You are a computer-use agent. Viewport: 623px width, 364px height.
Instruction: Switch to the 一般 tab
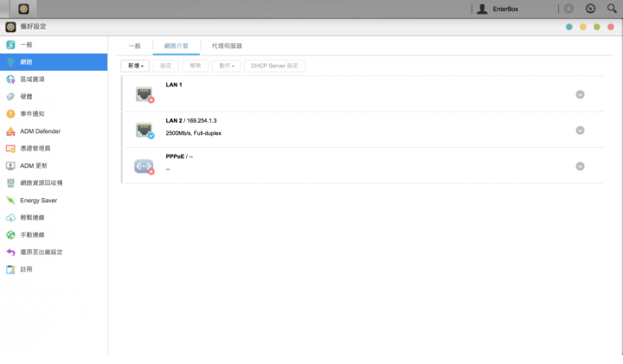click(x=135, y=46)
